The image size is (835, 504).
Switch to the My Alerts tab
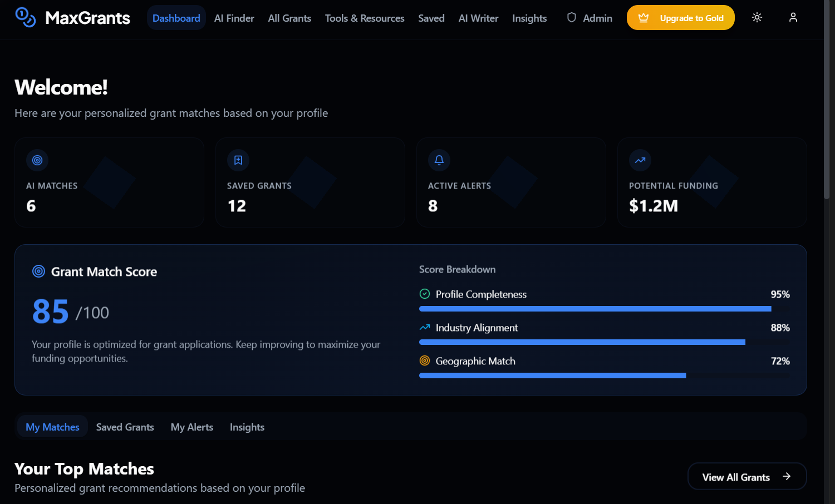tap(191, 427)
